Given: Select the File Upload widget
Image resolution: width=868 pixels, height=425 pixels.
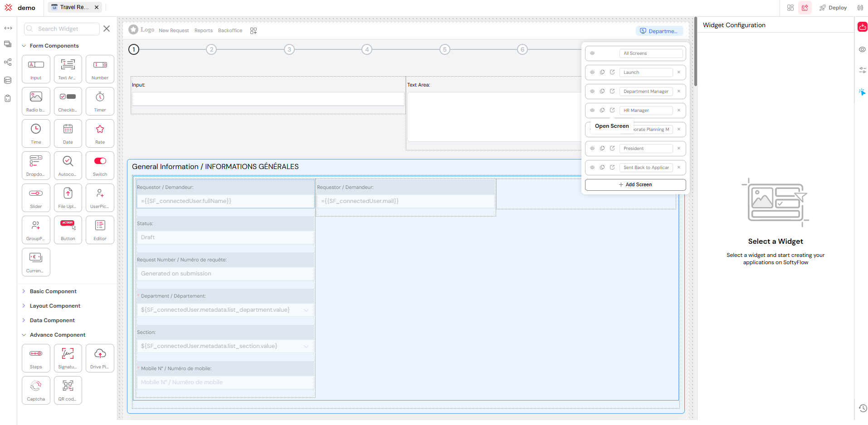Looking at the screenshot, I should tap(68, 198).
